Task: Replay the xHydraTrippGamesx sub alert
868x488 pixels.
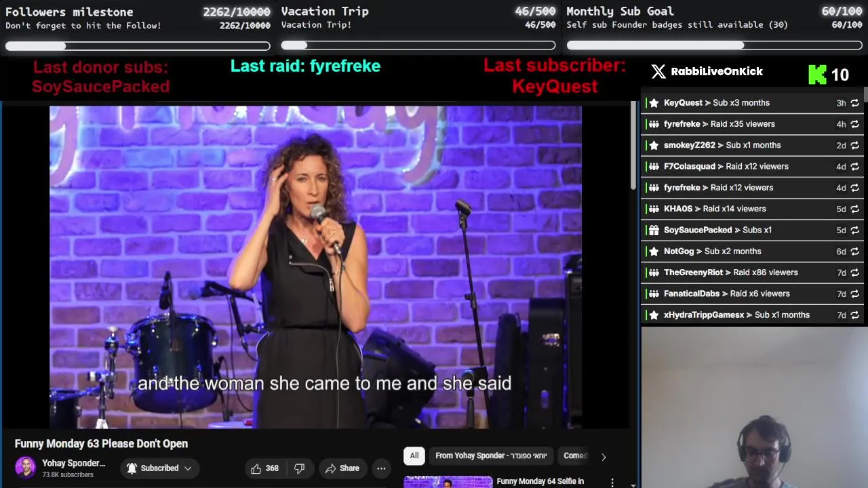Action: click(x=854, y=315)
